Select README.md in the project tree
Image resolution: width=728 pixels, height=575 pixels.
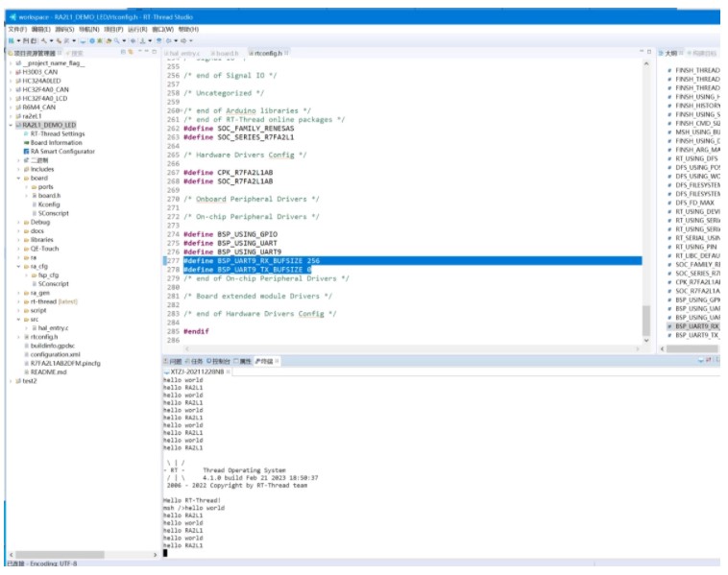(x=48, y=372)
